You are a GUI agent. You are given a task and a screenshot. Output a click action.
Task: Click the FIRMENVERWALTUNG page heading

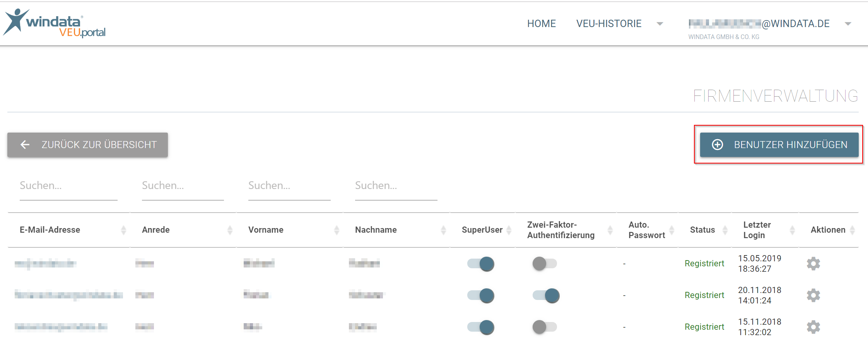click(776, 96)
